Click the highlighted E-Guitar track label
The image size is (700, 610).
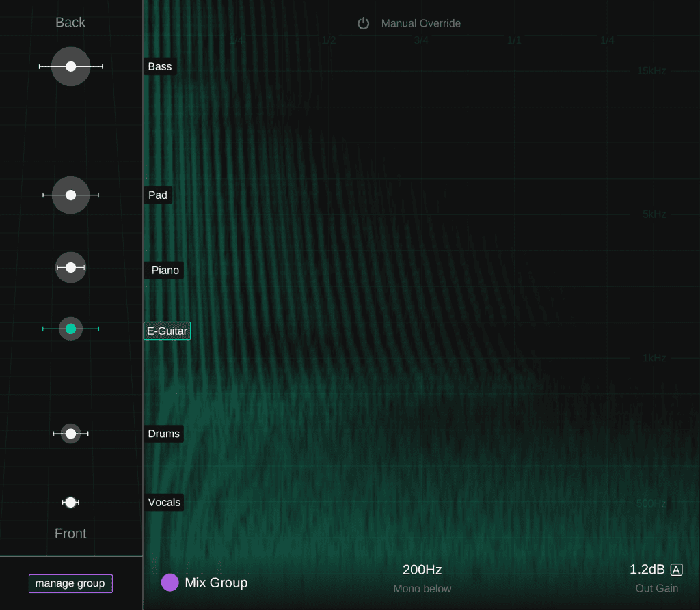click(x=167, y=331)
